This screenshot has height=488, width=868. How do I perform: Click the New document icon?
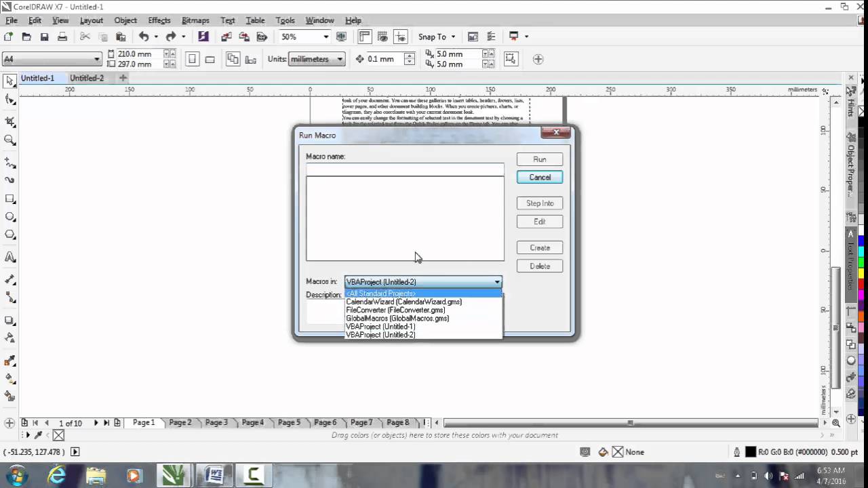click(9, 37)
